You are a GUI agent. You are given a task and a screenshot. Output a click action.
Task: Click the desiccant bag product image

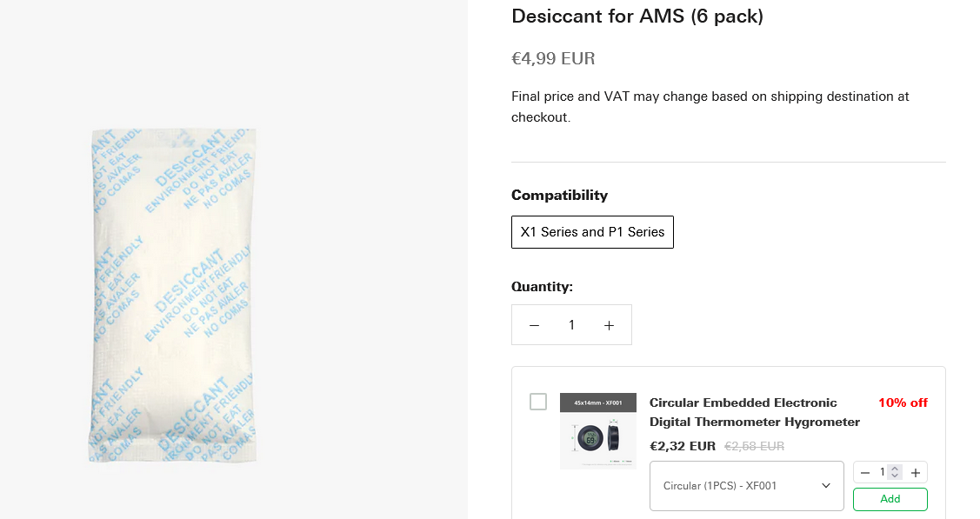(172, 295)
